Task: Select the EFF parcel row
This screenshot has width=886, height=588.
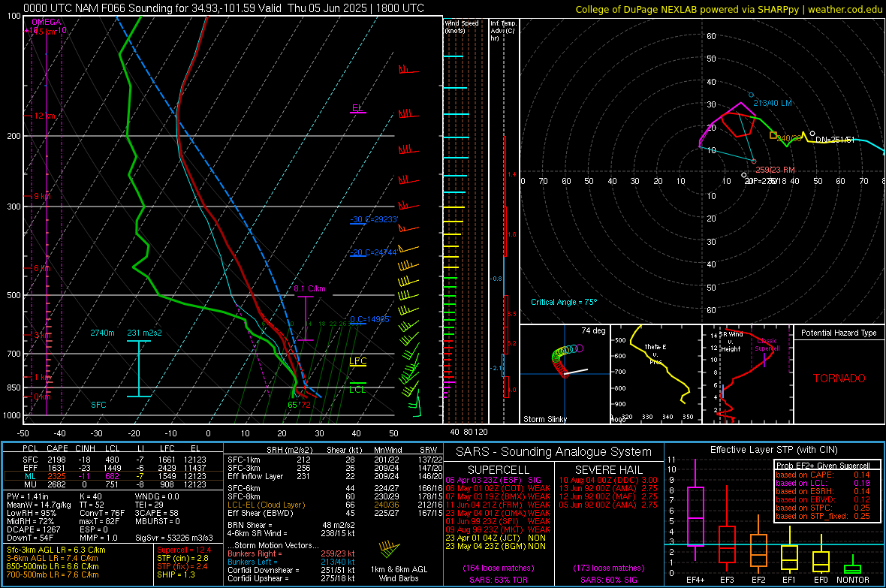Action: click(x=113, y=468)
